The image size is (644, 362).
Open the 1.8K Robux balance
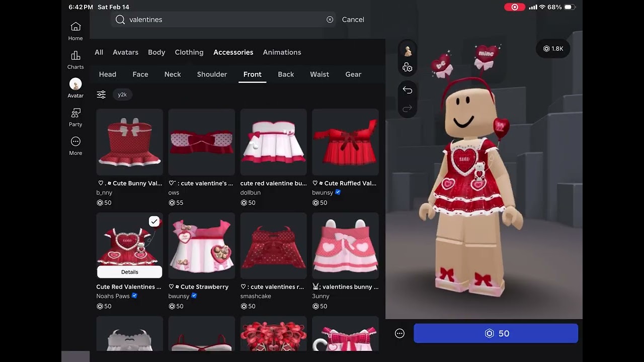point(553,49)
